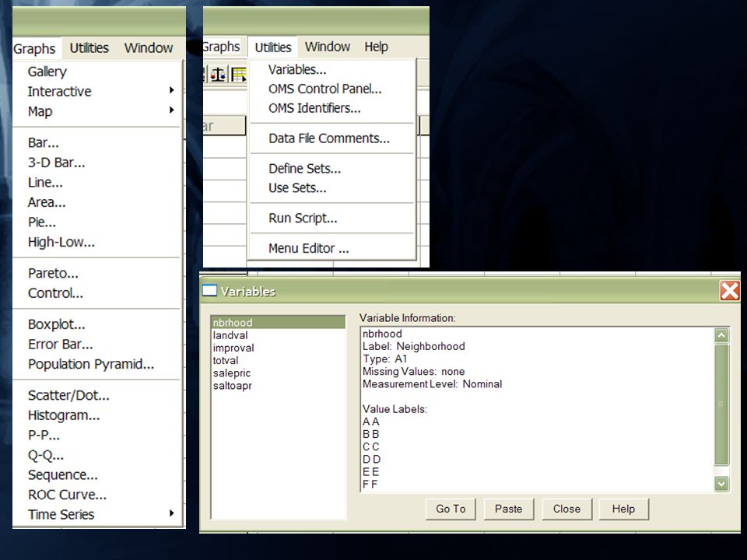Choose Control... menu entry
The image size is (747, 560).
tap(55, 293)
